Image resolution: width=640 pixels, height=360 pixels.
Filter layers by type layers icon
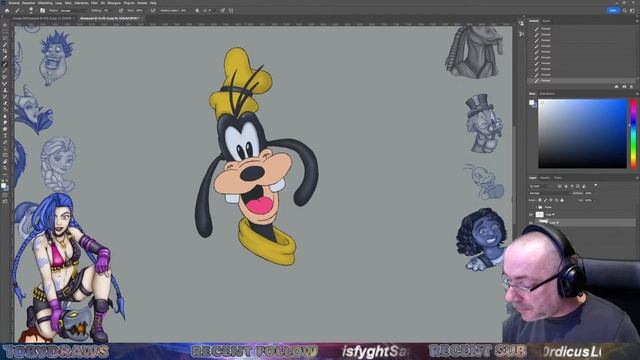[572, 186]
